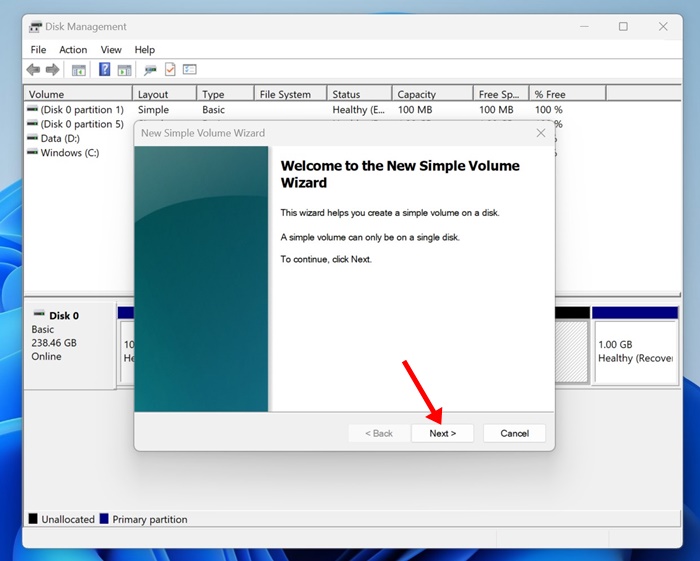This screenshot has height=561, width=700.
Task: Click 'A simple volume can only be' sentence
Action: (x=370, y=237)
